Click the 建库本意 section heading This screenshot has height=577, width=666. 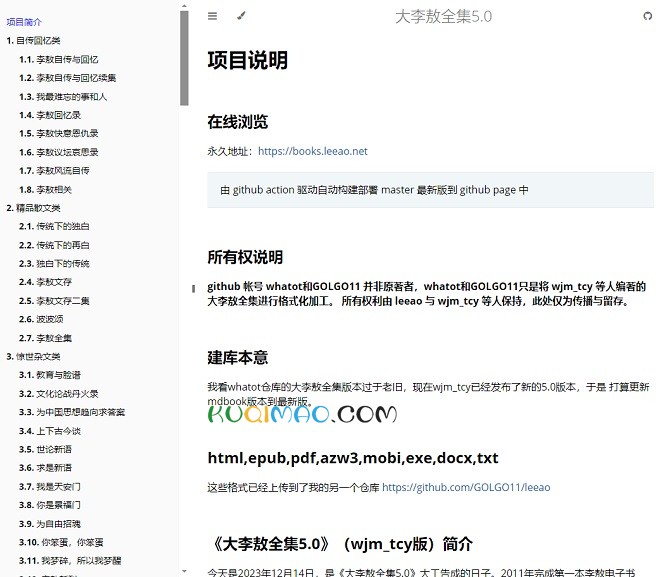[237, 358]
